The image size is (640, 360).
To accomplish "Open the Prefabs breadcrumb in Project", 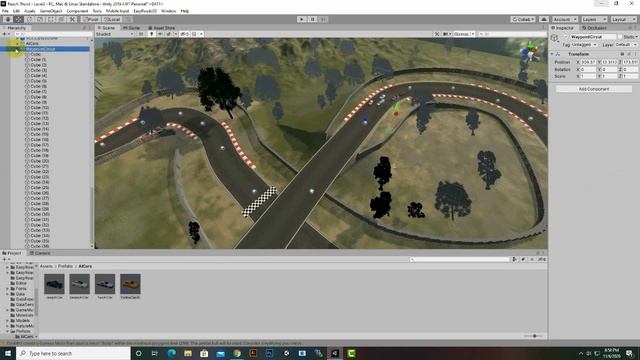I will click(x=65, y=266).
